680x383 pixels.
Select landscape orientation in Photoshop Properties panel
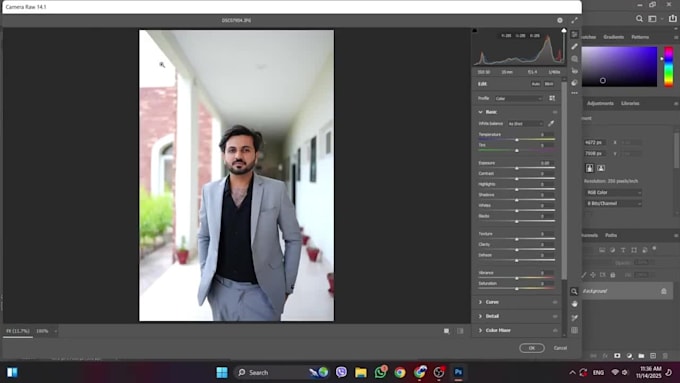[x=601, y=168]
